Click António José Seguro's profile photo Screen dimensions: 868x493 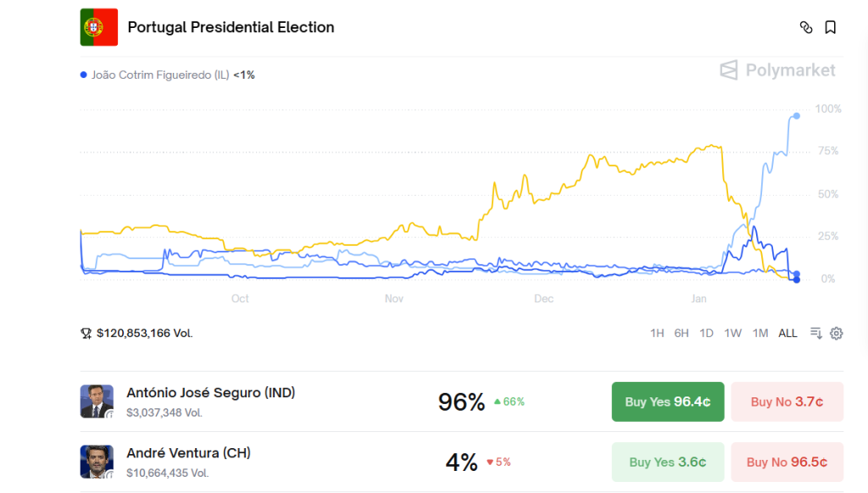(97, 402)
